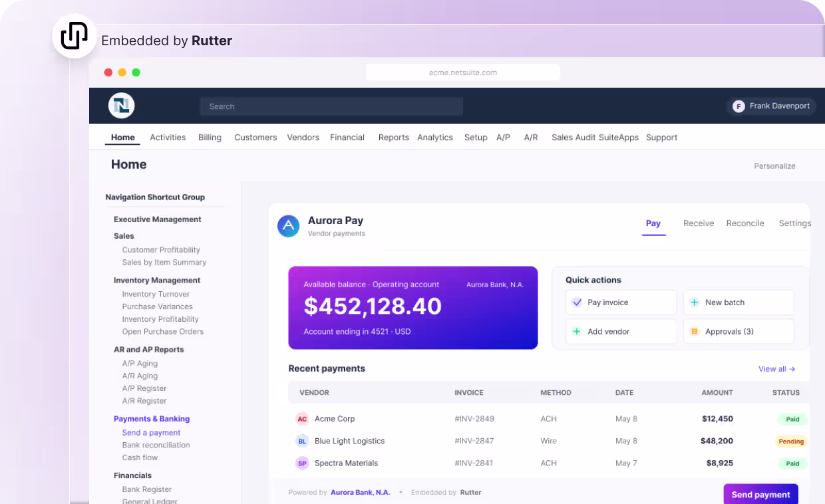Image resolution: width=825 pixels, height=504 pixels.
Task: Open Purchase Variances shortcut
Action: coord(157,307)
